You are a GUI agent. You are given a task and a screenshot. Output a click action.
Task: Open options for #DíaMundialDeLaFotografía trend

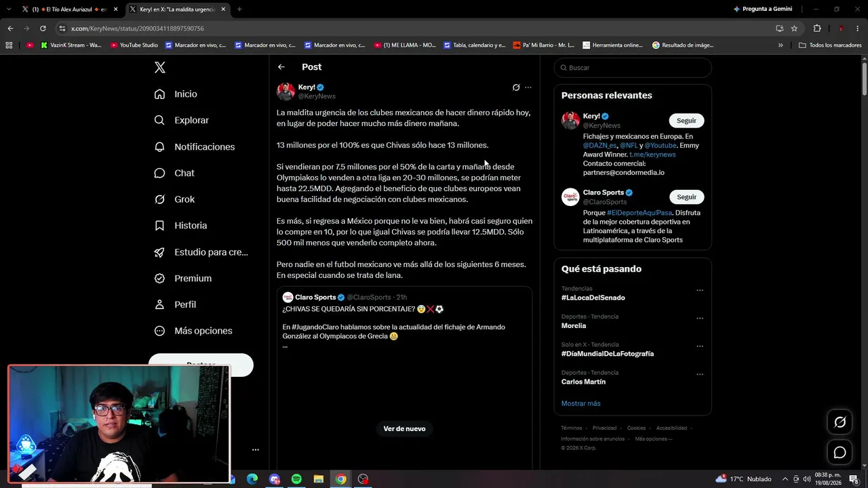[x=700, y=346]
